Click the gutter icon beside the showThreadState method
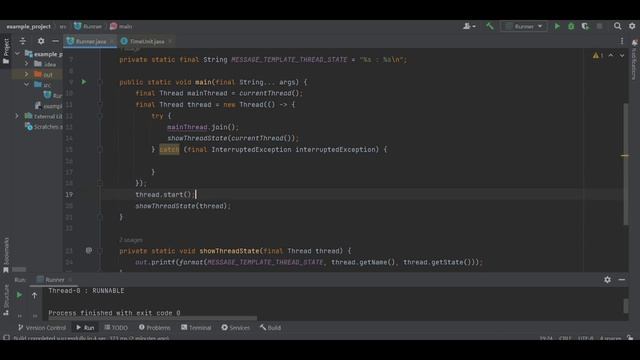The image size is (640, 360). coord(89,251)
